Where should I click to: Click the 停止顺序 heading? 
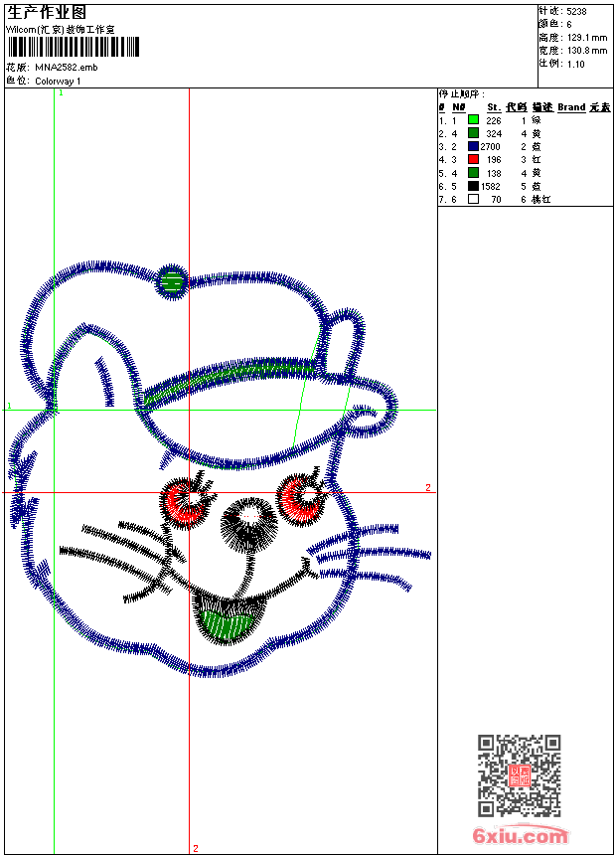click(461, 93)
